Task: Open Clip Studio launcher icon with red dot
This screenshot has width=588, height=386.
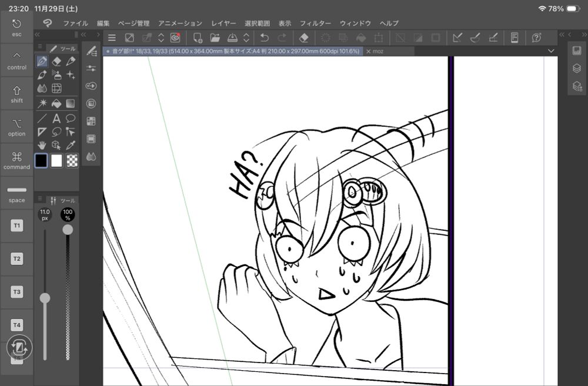Action: tap(175, 38)
